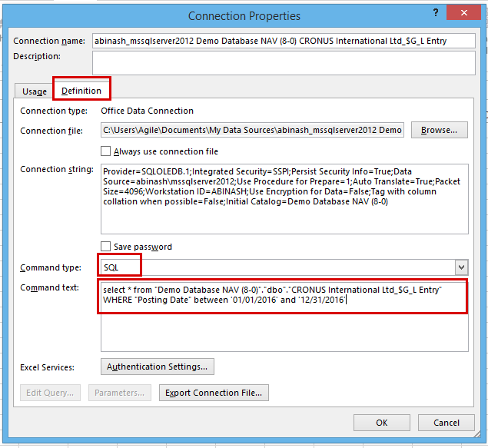
Task: Switch to the Usage tab
Action: (35, 91)
